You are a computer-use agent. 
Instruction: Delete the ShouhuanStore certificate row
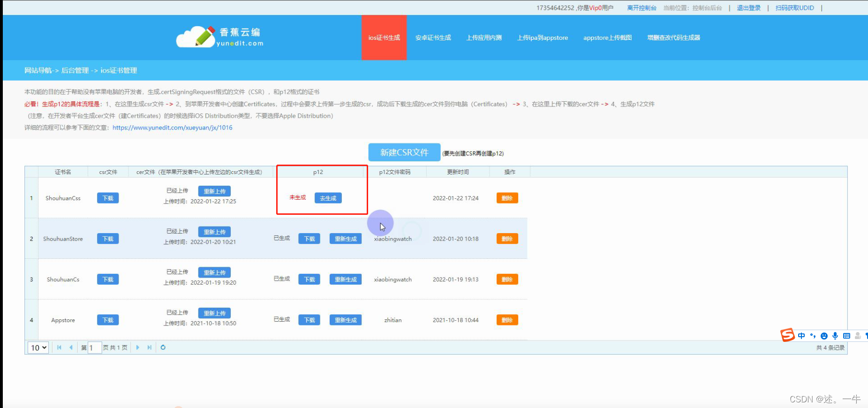pos(507,239)
